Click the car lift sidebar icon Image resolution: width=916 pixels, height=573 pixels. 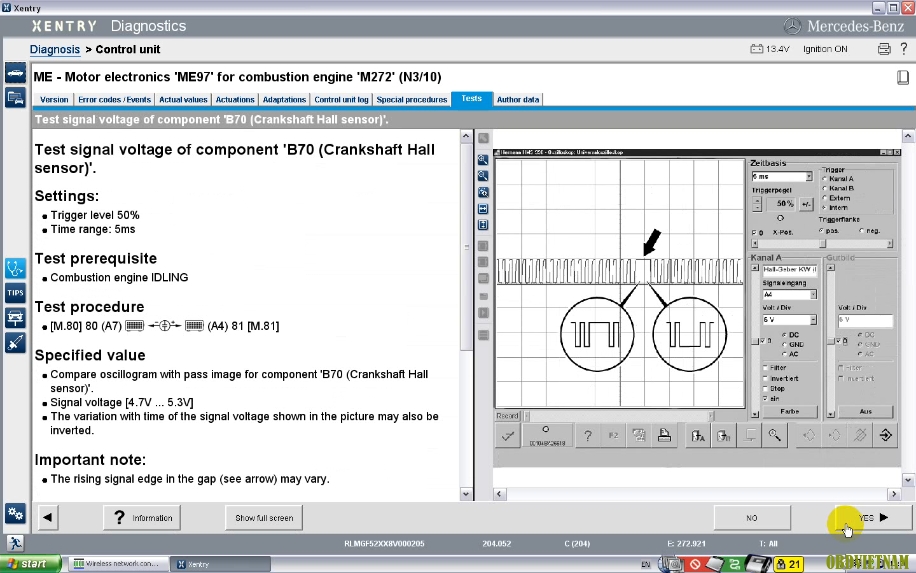[15, 318]
